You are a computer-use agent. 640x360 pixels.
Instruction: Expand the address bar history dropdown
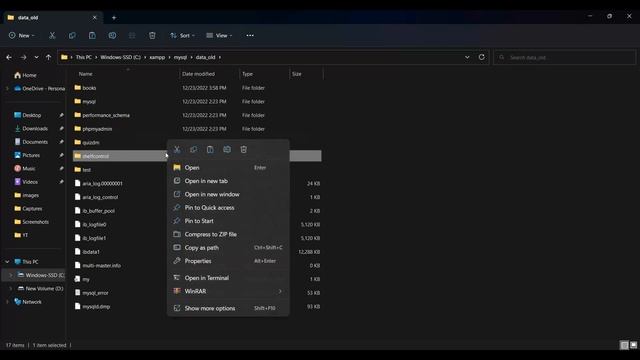click(x=467, y=57)
